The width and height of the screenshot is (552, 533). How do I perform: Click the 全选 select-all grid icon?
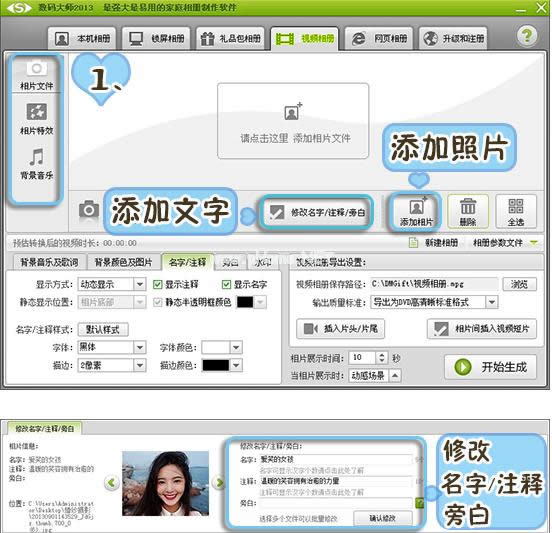pos(516,211)
